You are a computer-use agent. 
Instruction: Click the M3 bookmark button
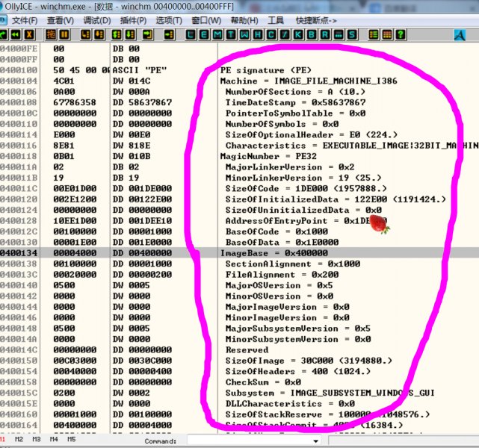pyautogui.click(x=37, y=439)
